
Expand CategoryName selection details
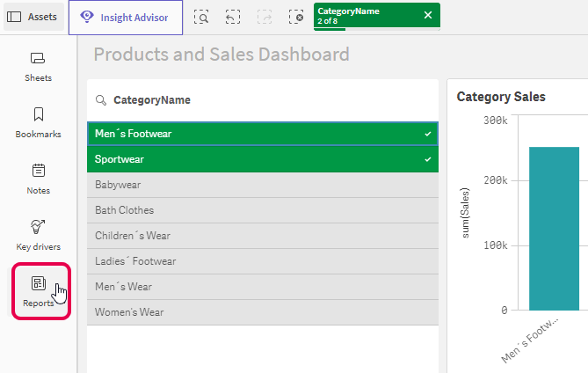[365, 15]
